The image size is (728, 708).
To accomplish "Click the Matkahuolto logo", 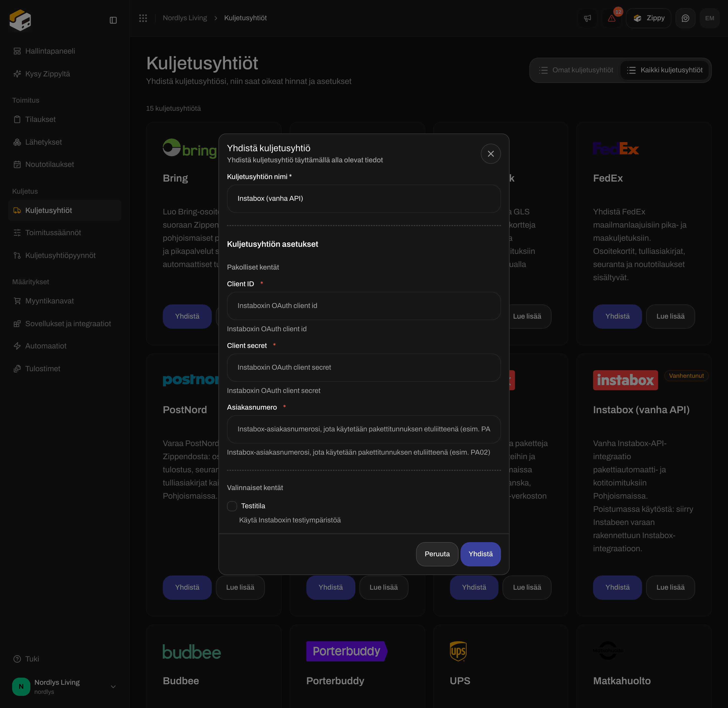I will click(x=608, y=650).
